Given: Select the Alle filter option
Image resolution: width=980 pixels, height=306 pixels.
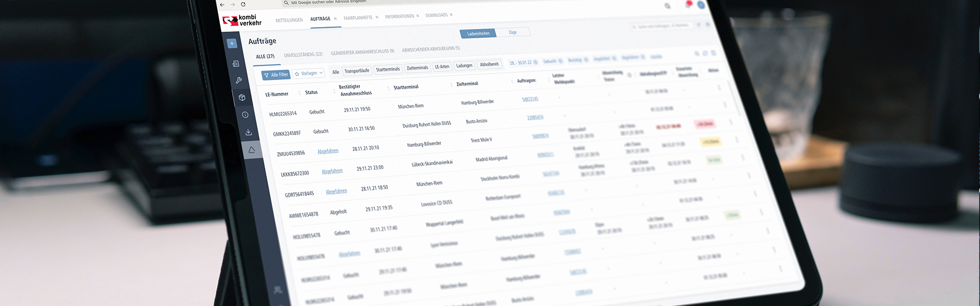Looking at the screenshot, I should tap(335, 72).
